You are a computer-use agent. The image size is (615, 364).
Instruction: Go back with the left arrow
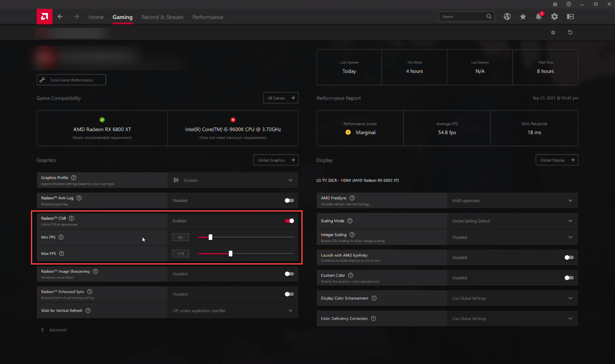point(60,17)
